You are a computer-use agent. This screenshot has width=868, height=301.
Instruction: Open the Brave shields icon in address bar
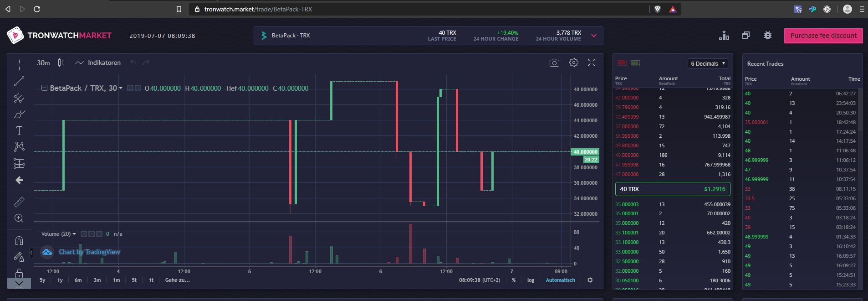[x=658, y=9]
